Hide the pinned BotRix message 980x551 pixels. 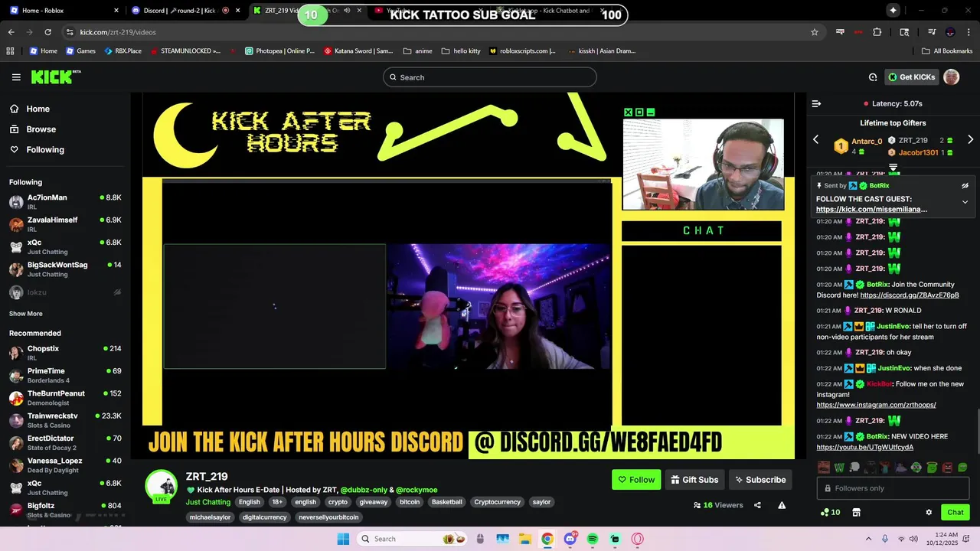(x=965, y=186)
